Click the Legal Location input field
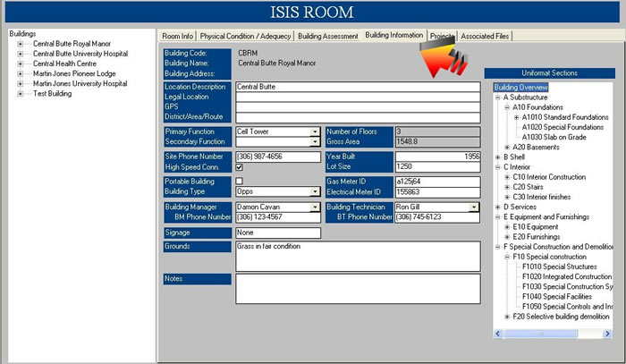This screenshot has height=364, width=626. click(x=358, y=97)
